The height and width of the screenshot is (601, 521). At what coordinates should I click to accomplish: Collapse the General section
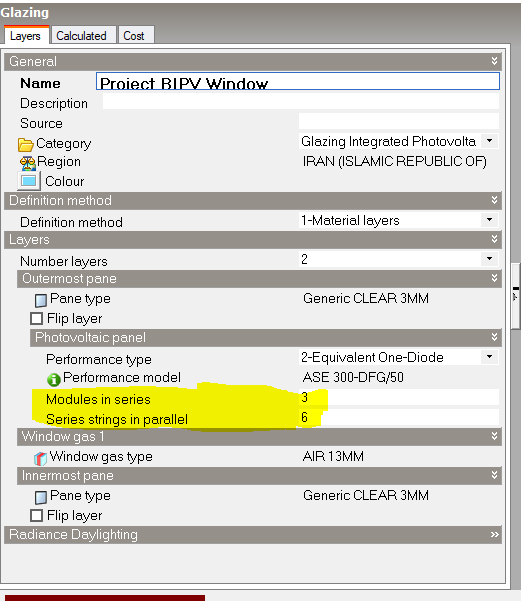494,61
